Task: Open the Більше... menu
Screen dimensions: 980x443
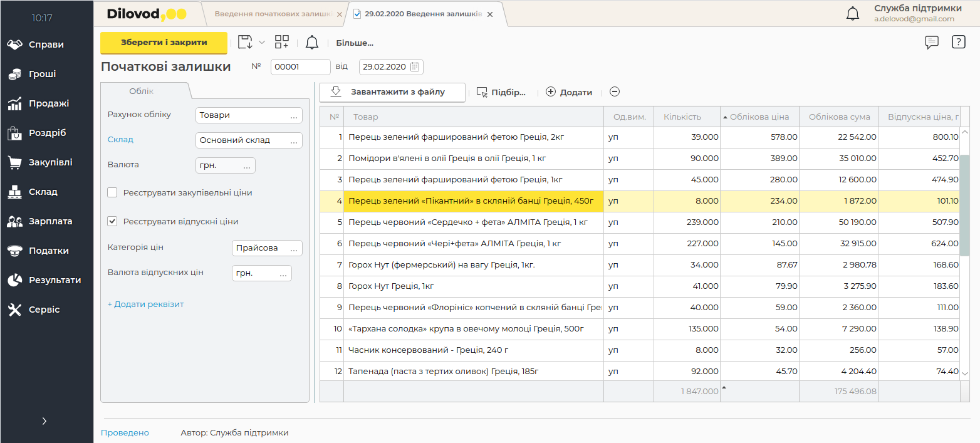Action: 355,43
